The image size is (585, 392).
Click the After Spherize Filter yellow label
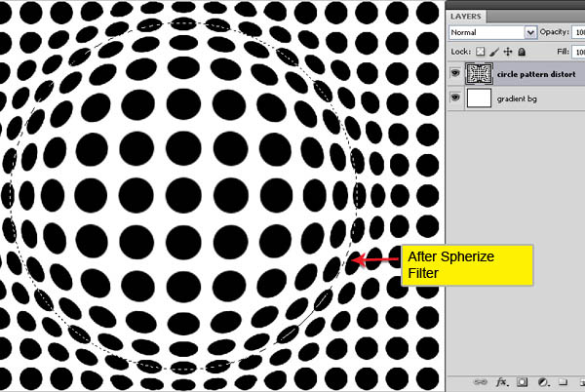coord(466,264)
